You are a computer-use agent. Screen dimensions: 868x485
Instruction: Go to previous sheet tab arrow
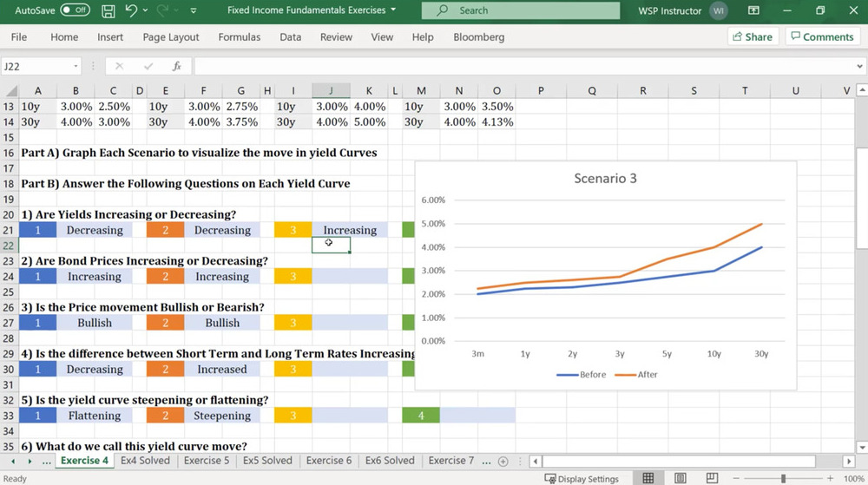(13, 461)
